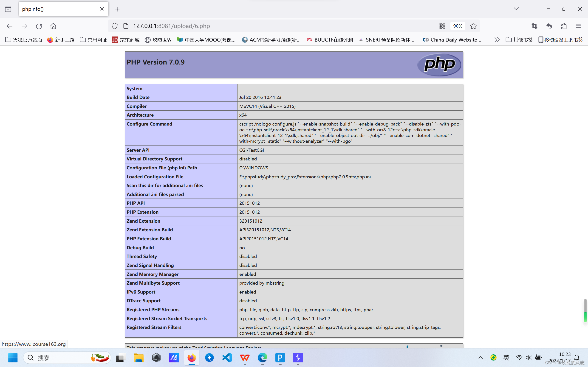The width and height of the screenshot is (588, 367).
Task: Open BUUCTF在线评测 bookmark
Action: [330, 40]
